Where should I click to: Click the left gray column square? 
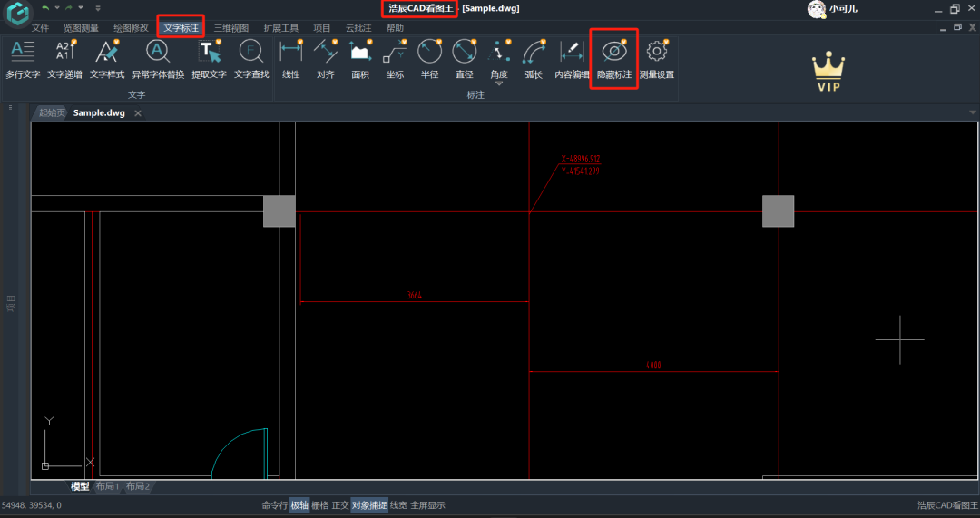pyautogui.click(x=279, y=211)
